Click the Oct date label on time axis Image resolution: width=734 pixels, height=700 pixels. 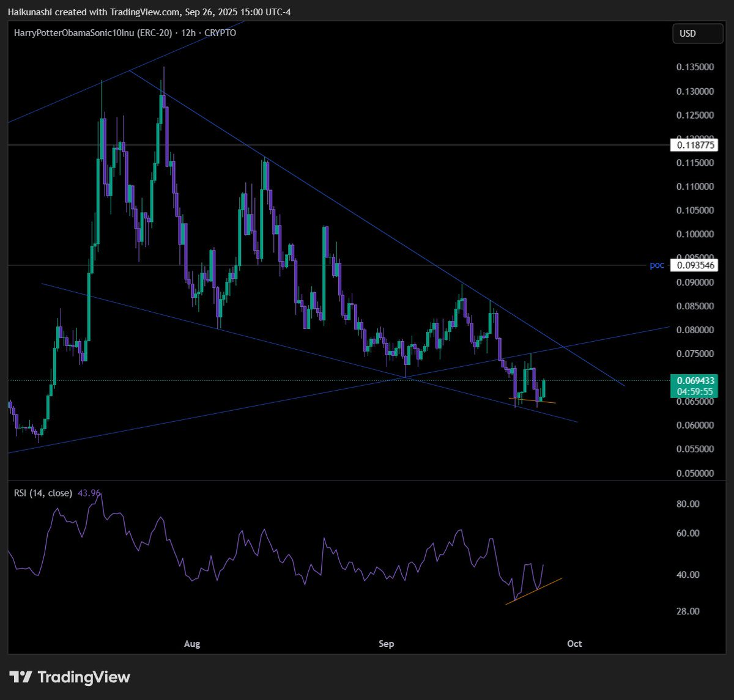pyautogui.click(x=574, y=644)
